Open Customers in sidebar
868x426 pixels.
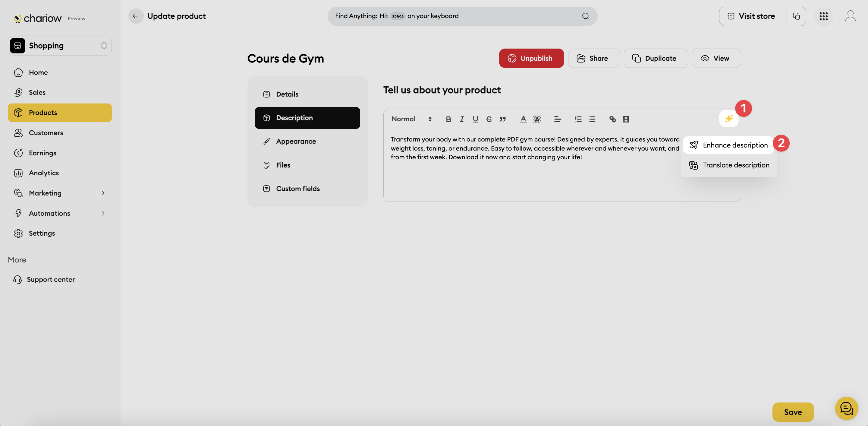tap(60, 133)
